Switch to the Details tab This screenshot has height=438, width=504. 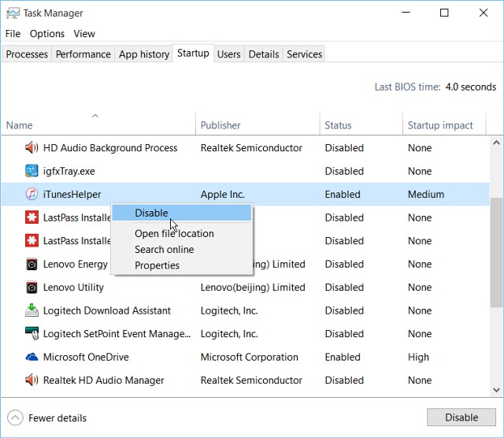point(264,54)
